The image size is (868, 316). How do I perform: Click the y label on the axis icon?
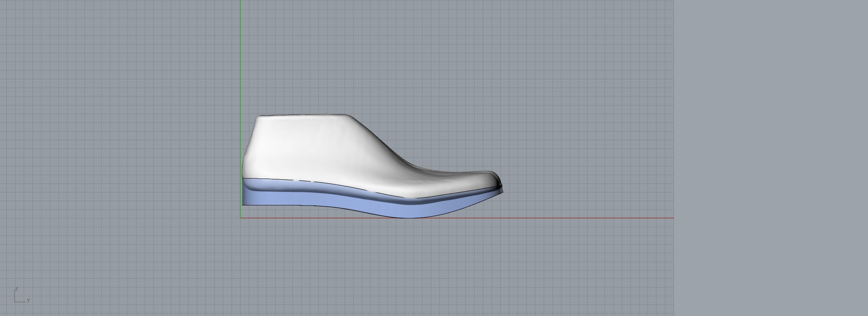click(x=28, y=300)
